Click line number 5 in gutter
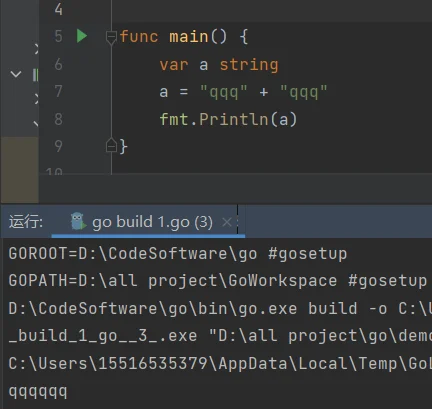The image size is (432, 409). click(58, 36)
